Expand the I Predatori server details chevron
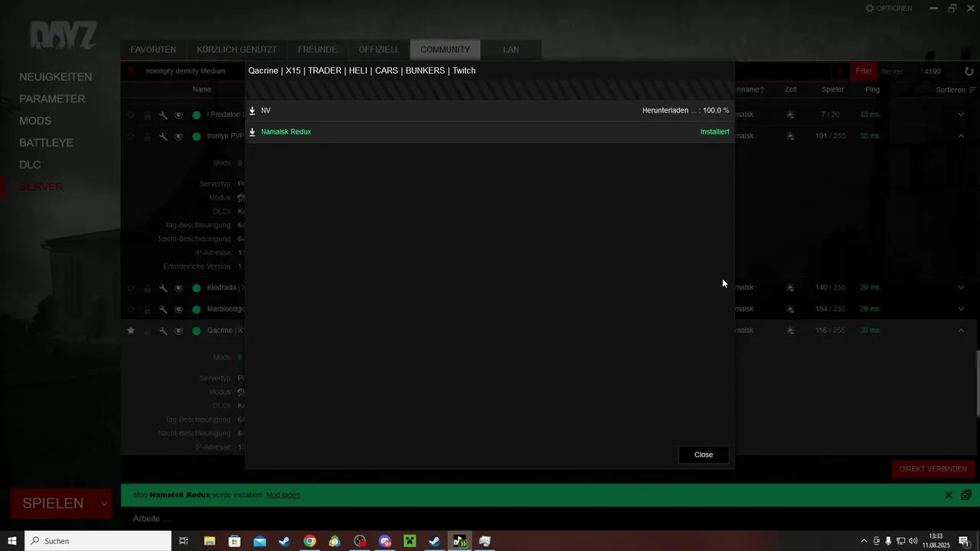This screenshot has height=551, width=980. (961, 115)
